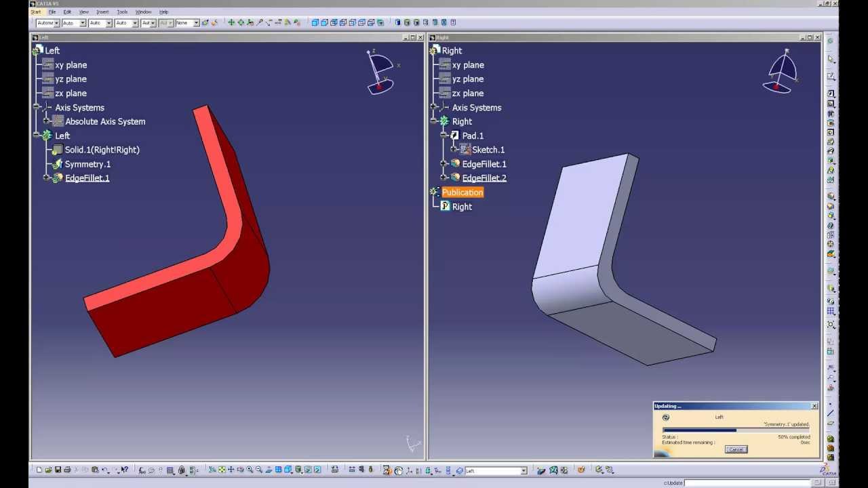868x488 pixels.
Task: Click the Painter brush icon in top toolbar
Action: click(x=214, y=22)
